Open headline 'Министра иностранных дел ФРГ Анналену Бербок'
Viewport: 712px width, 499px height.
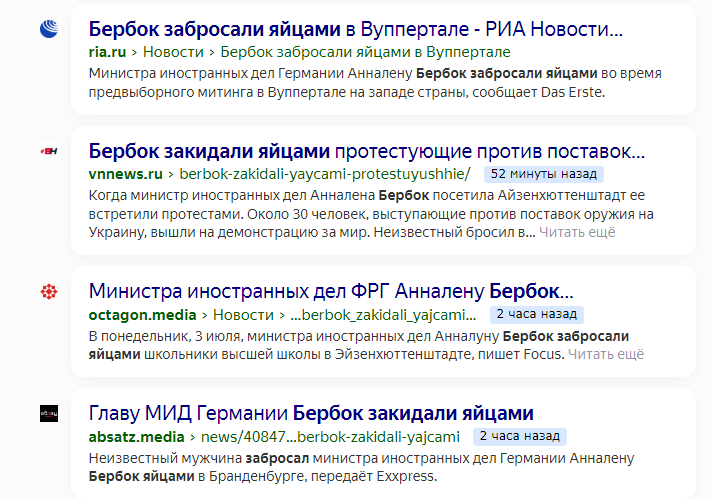[x=331, y=291]
